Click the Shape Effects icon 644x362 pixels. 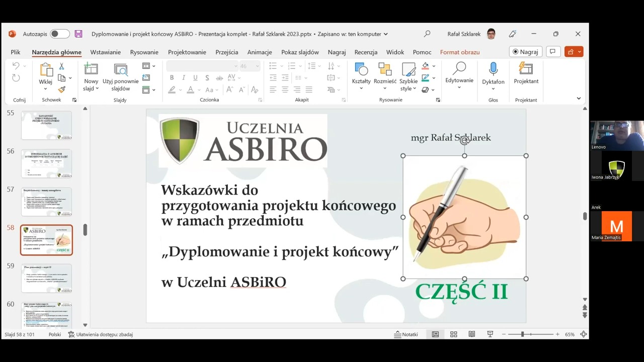coord(426,89)
